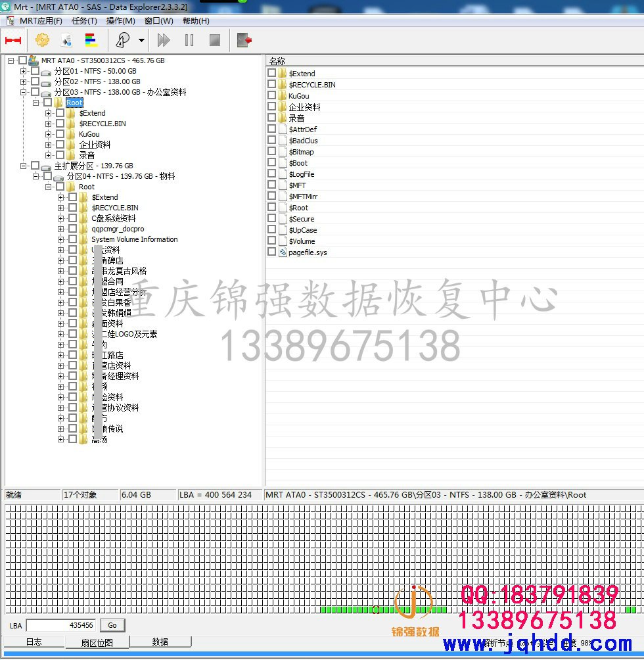The width and height of the screenshot is (644, 660).
Task: Check the MRT ATA0 drive root checkbox
Action: pyautogui.click(x=23, y=60)
